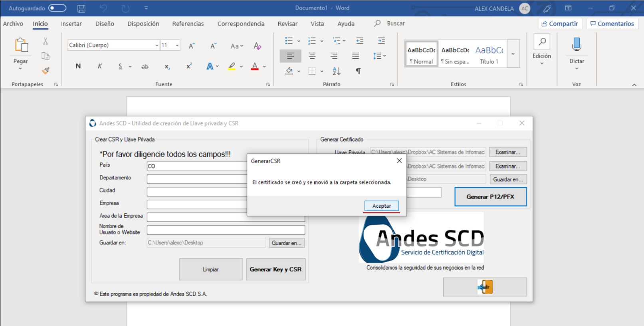Select the Format Painter brush icon
Screen dimensions: 644x326
46,71
